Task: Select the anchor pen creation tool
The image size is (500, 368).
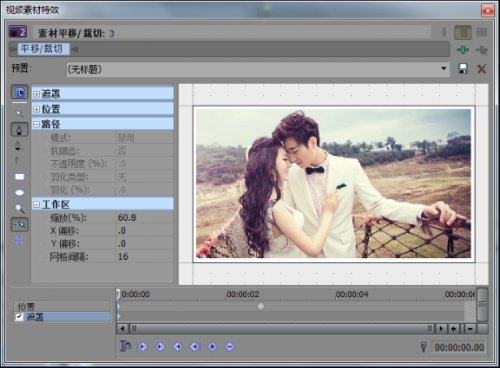Action: click(19, 129)
